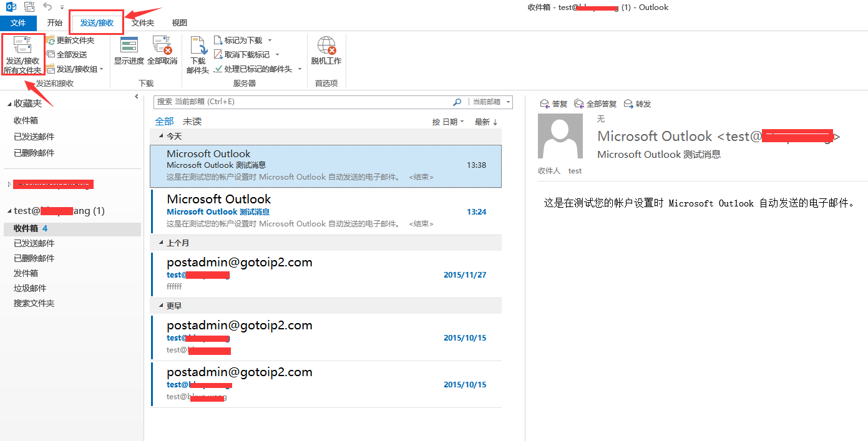This screenshot has height=441, width=868.
Task: Open the File tab (文件)
Action: (x=18, y=23)
